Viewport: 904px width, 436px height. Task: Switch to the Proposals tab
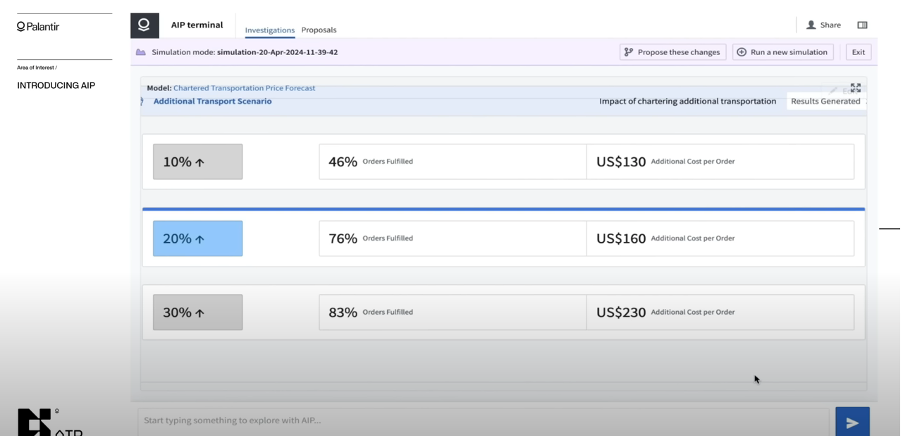click(318, 30)
